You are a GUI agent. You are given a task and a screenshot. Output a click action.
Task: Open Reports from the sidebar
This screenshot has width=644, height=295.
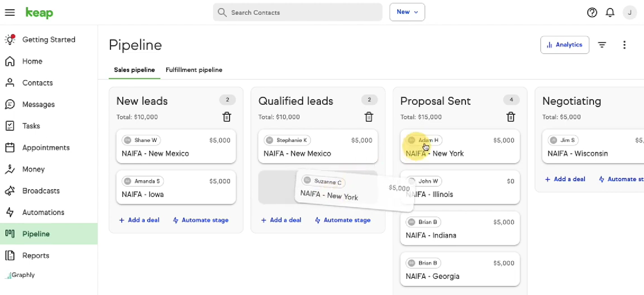[x=49, y=256]
